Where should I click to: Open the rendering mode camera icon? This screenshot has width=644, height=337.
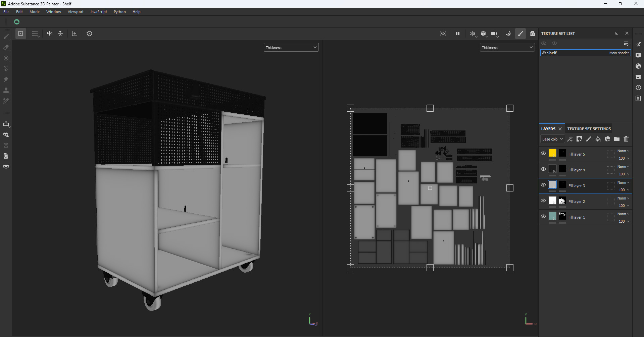(533, 34)
